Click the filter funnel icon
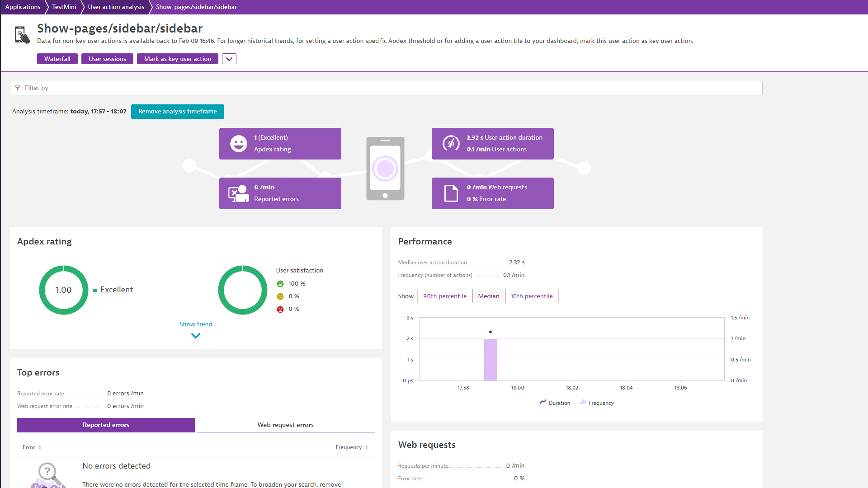The height and width of the screenshot is (488, 868). click(x=18, y=88)
